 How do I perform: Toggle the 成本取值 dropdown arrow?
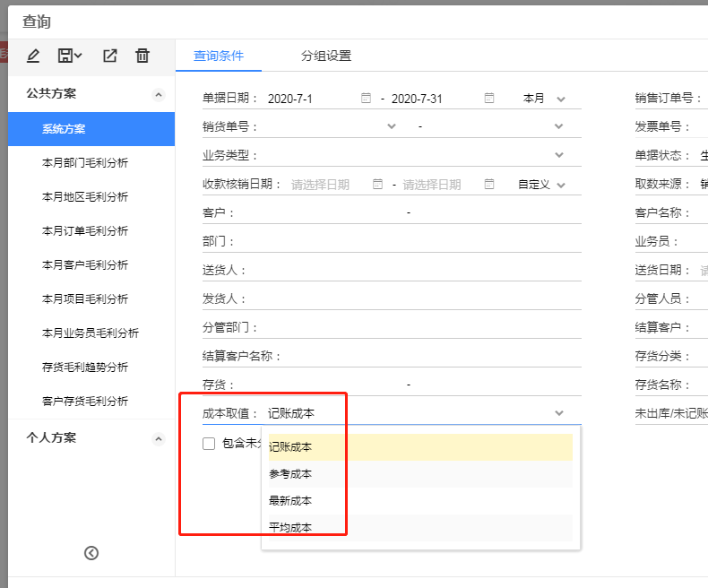[x=559, y=413]
